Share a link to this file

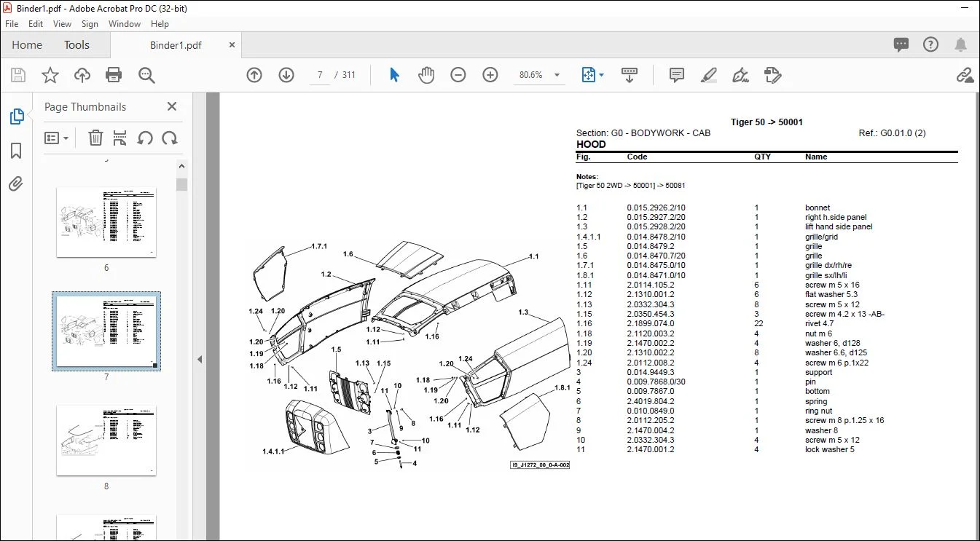point(965,75)
